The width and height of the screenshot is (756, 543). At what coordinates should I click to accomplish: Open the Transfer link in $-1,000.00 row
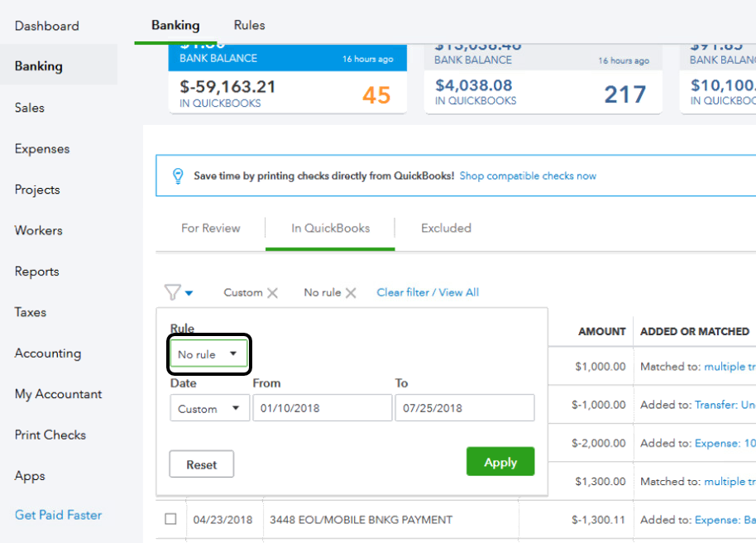[x=725, y=405]
